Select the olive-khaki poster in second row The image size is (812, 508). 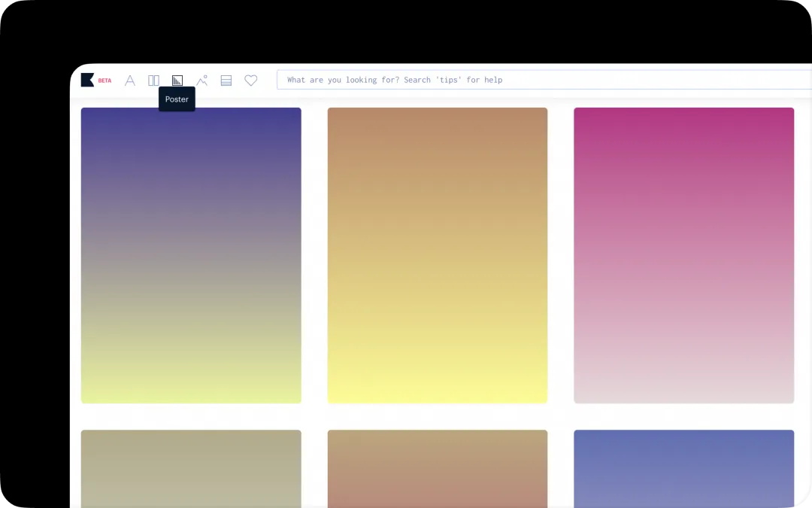[191, 468]
